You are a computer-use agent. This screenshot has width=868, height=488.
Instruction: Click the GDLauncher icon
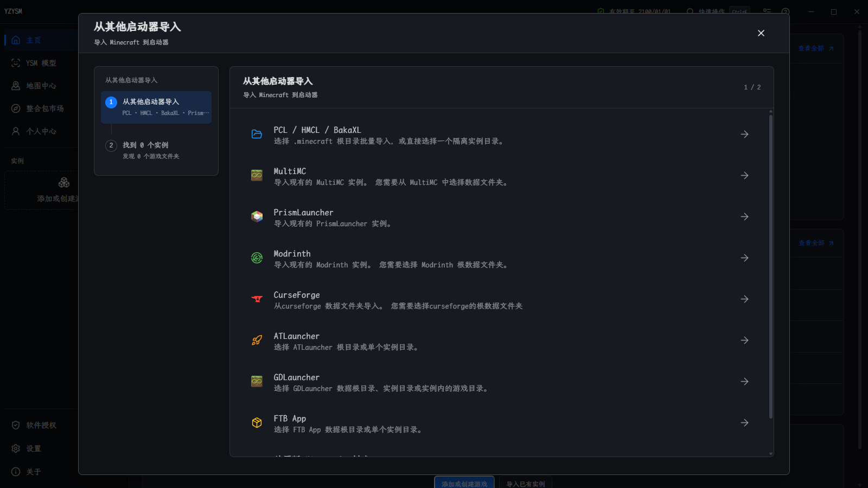[257, 382]
